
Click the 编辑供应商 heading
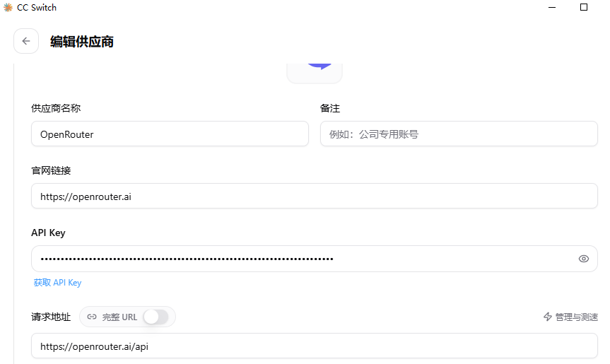82,41
